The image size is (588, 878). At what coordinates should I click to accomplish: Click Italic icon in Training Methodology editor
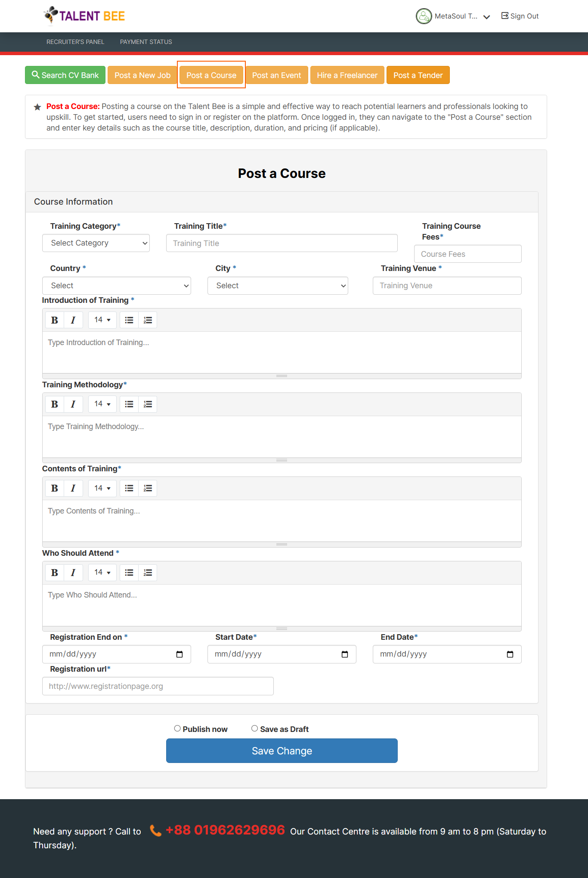click(73, 404)
